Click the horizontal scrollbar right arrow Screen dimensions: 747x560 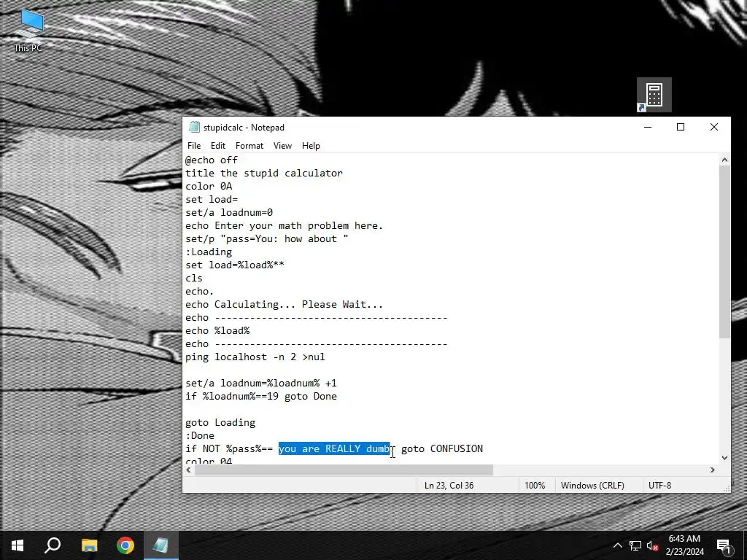click(x=713, y=470)
